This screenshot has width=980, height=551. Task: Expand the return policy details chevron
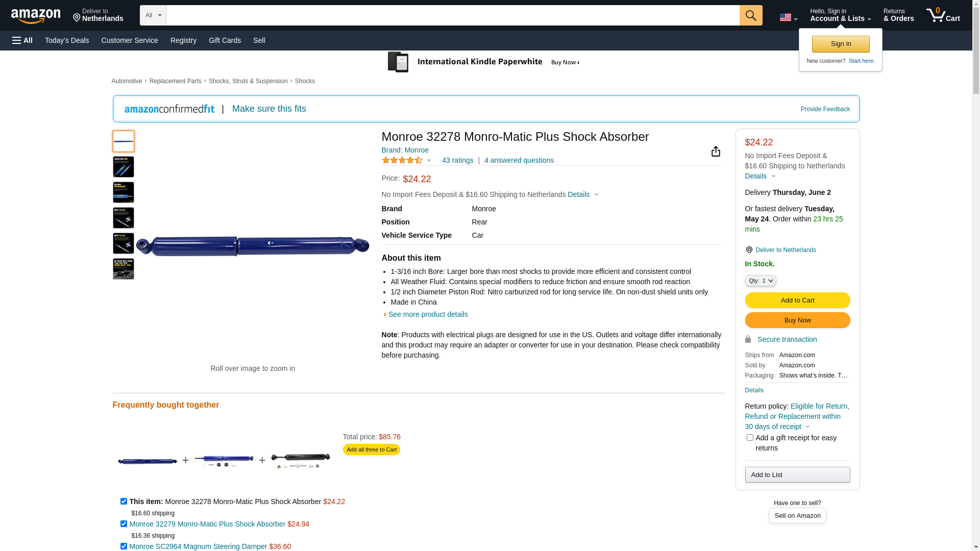coord(807,427)
